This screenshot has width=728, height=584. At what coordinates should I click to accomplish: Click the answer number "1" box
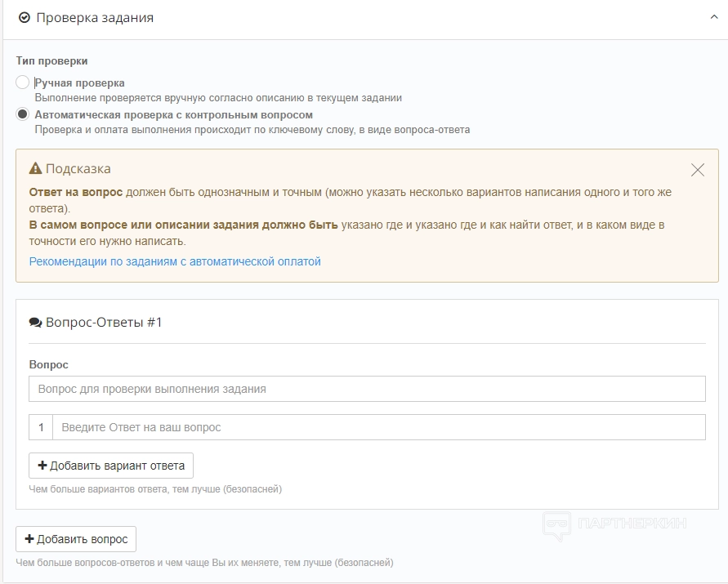pos(41,427)
